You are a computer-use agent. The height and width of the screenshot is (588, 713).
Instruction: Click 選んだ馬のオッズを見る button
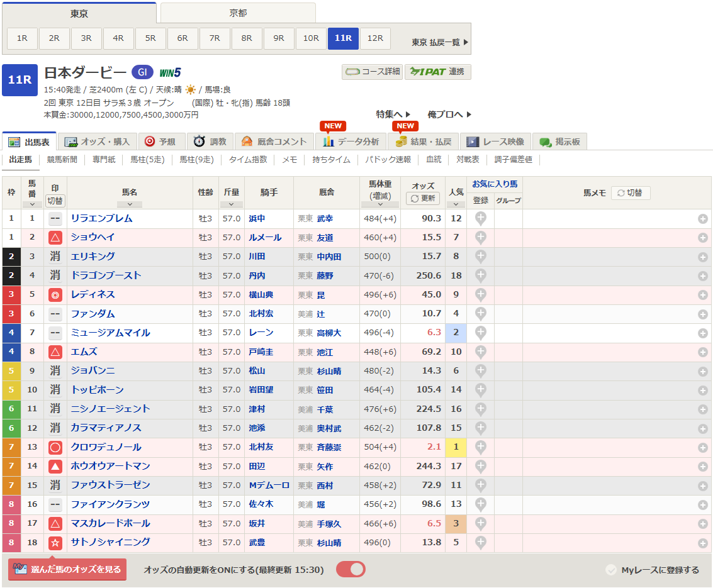click(67, 569)
